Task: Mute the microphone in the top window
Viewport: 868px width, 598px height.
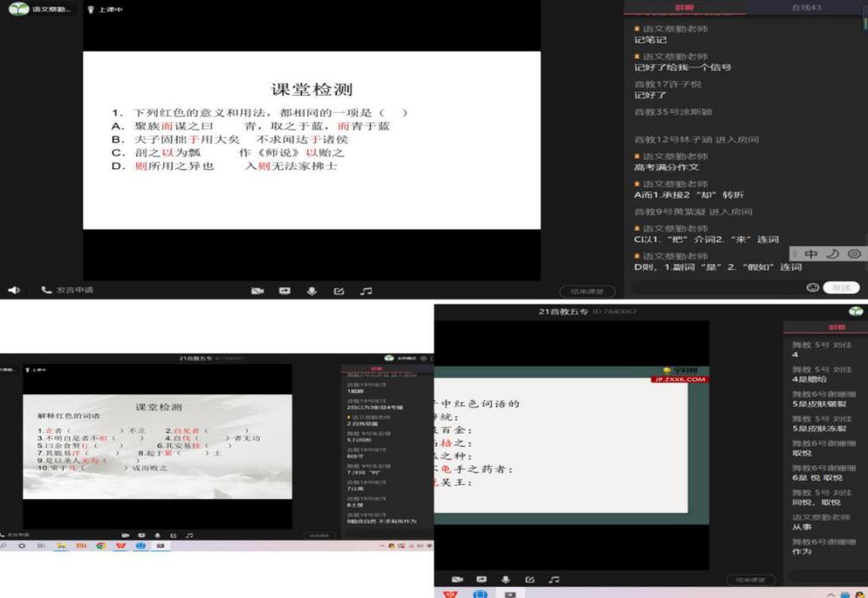Action: [x=311, y=292]
